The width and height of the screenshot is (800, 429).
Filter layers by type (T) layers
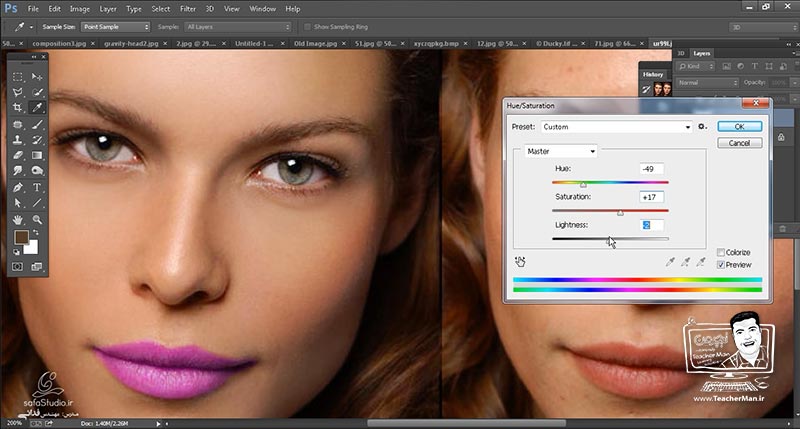[x=755, y=66]
